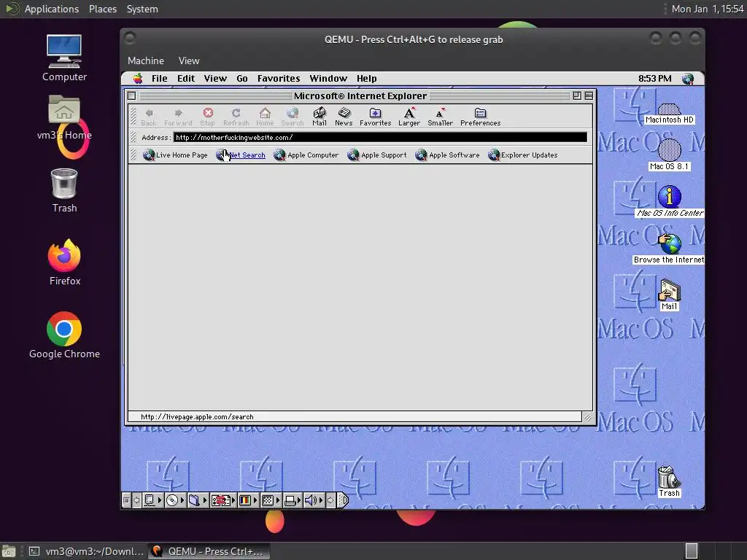Open the Apple Software favorite link

(447, 155)
